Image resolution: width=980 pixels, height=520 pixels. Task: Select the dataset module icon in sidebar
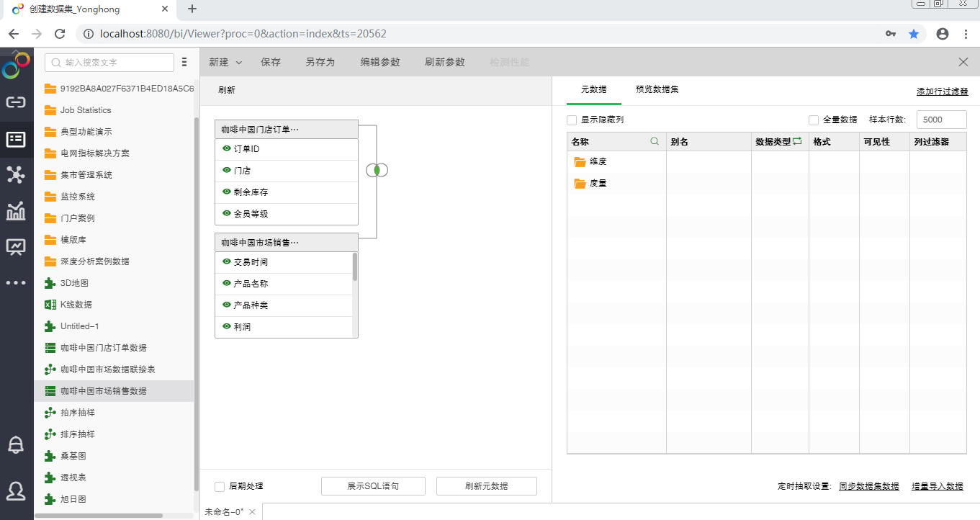(x=16, y=139)
